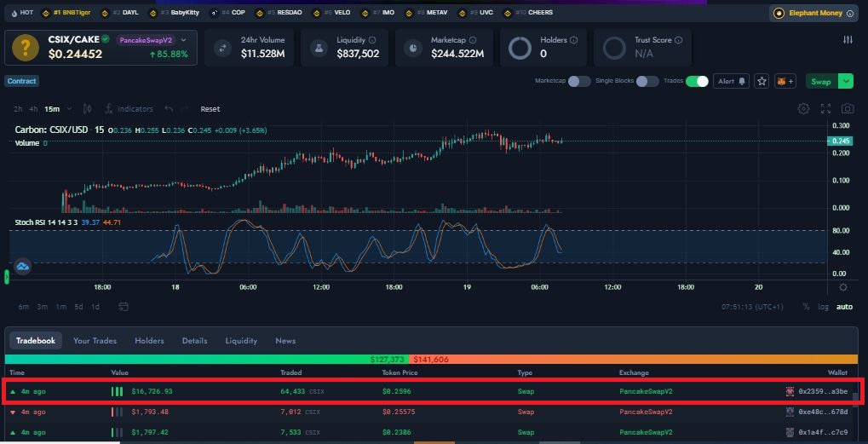868x444 pixels.
Task: Select the 4h timeframe
Action: [34, 109]
